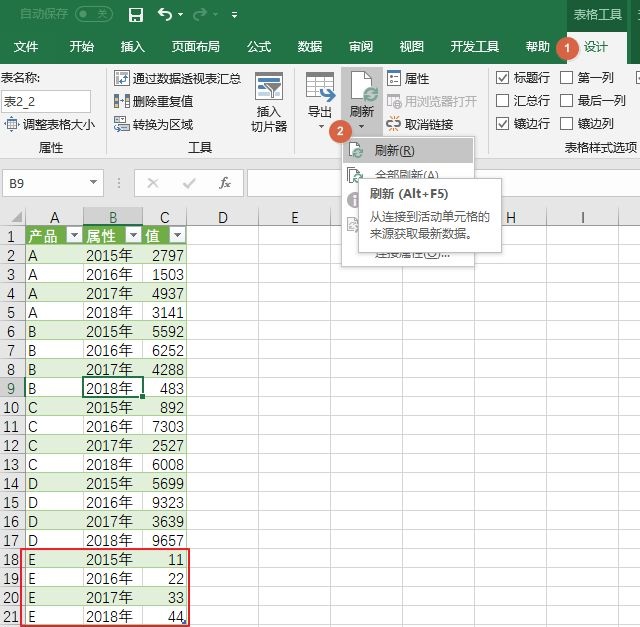The image size is (640, 627).
Task: Select column D header
Action: point(222,217)
